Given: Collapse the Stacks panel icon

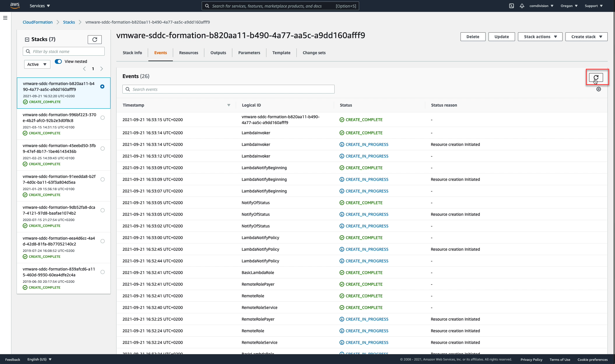Looking at the screenshot, I should (x=27, y=40).
